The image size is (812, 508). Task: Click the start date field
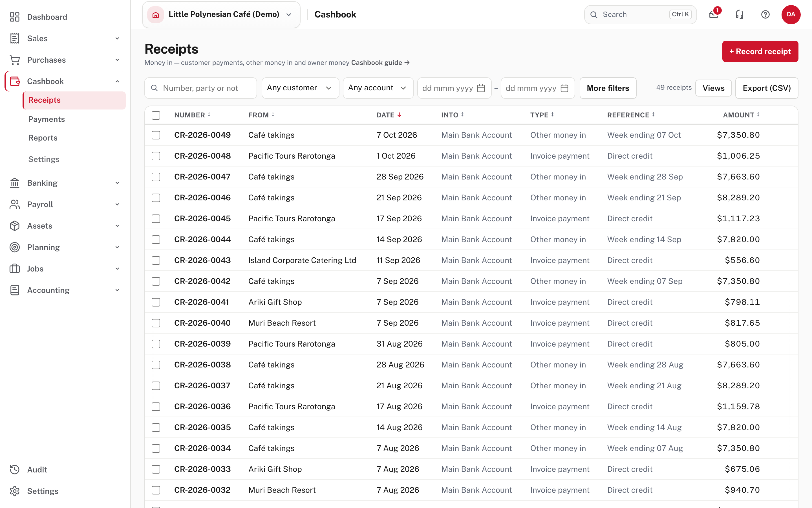pyautogui.click(x=454, y=88)
